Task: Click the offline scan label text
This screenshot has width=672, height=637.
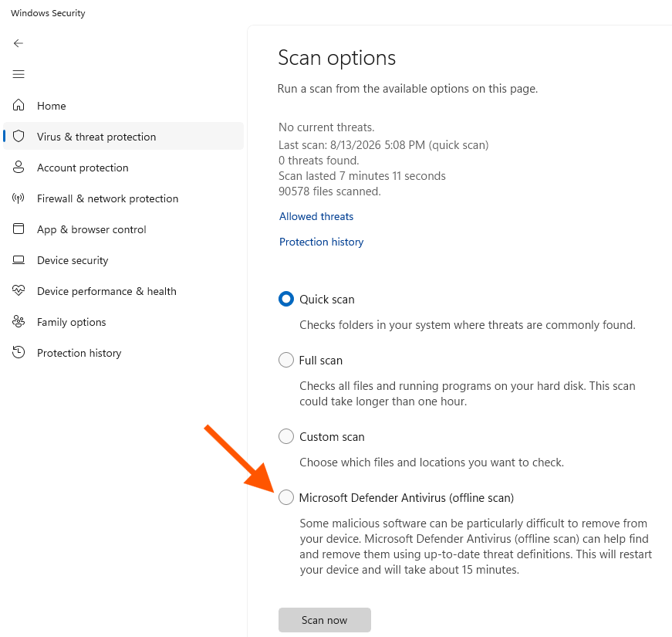Action: (407, 497)
